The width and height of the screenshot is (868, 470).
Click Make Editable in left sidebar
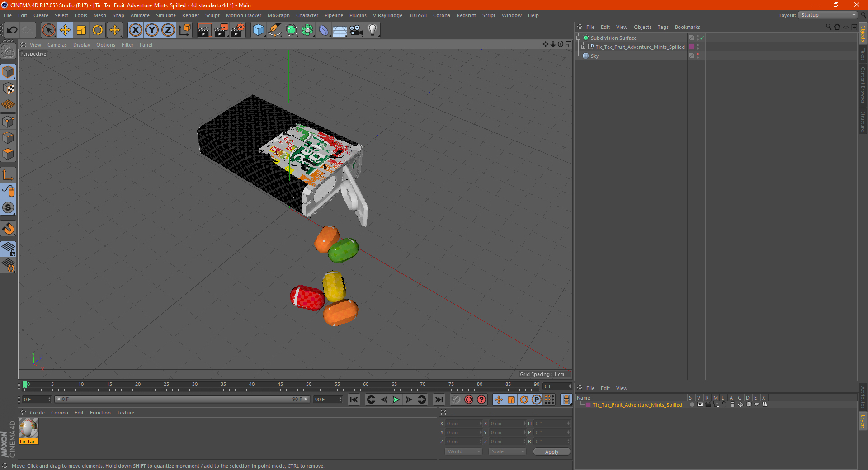pyautogui.click(x=8, y=51)
